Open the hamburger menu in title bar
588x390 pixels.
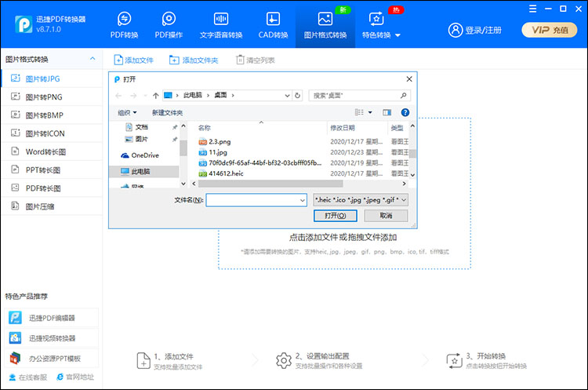(x=532, y=9)
